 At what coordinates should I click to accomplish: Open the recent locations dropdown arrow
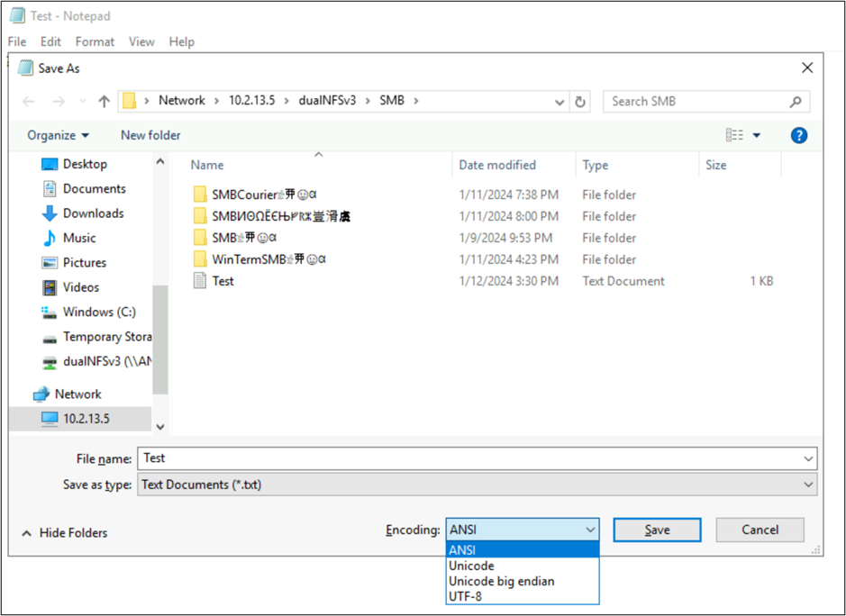coord(83,102)
